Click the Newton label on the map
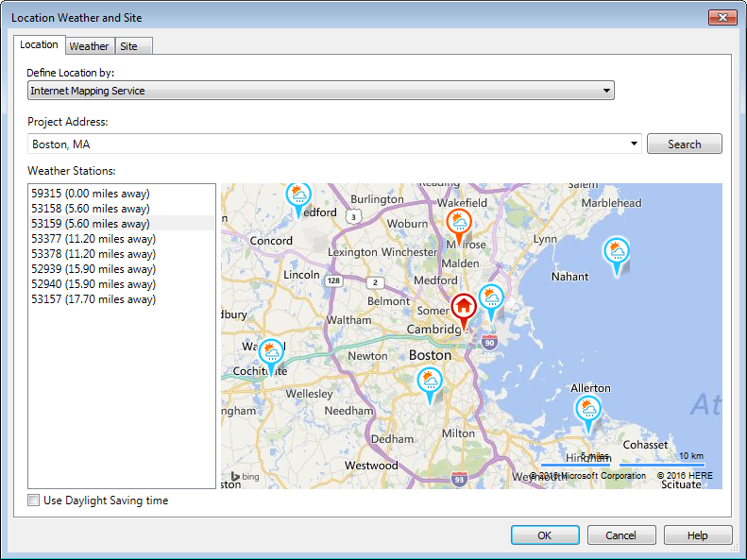This screenshot has width=747, height=560. pyautogui.click(x=367, y=356)
